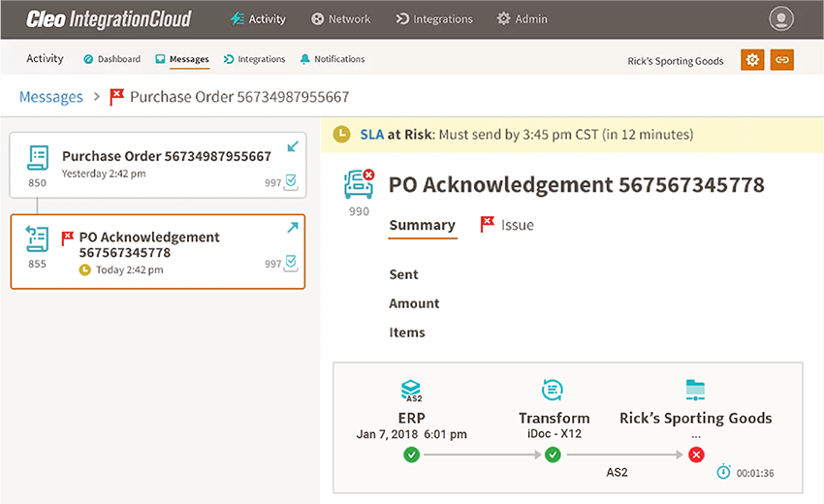The image size is (824, 504).
Task: Select the Messages sub-tab
Action: [x=182, y=59]
